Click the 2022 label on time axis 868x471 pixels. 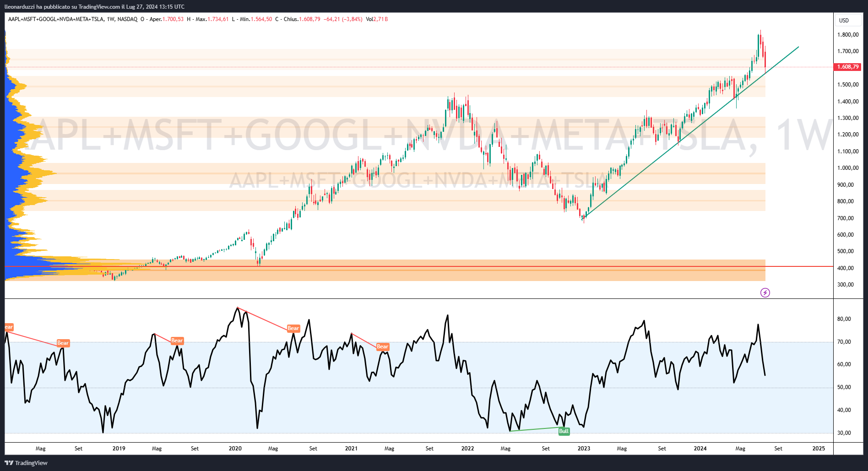click(467, 449)
